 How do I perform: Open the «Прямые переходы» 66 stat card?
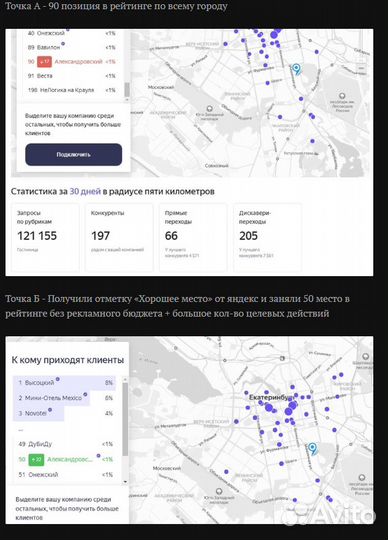193,238
